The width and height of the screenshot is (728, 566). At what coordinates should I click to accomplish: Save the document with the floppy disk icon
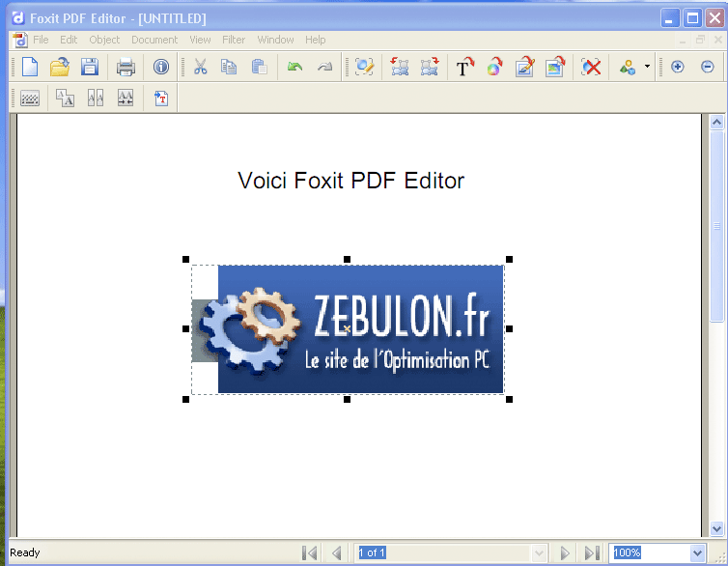(90, 67)
